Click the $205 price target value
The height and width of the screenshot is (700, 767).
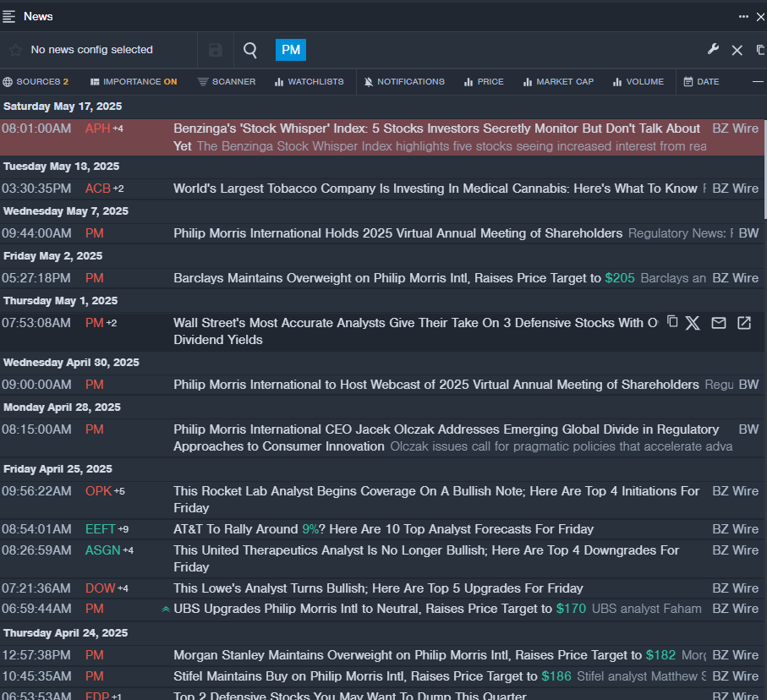tap(620, 278)
